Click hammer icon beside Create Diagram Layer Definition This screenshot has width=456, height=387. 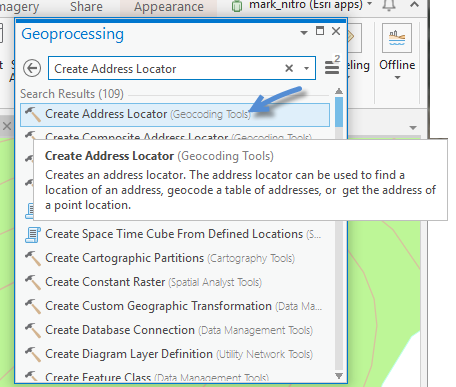tap(33, 354)
